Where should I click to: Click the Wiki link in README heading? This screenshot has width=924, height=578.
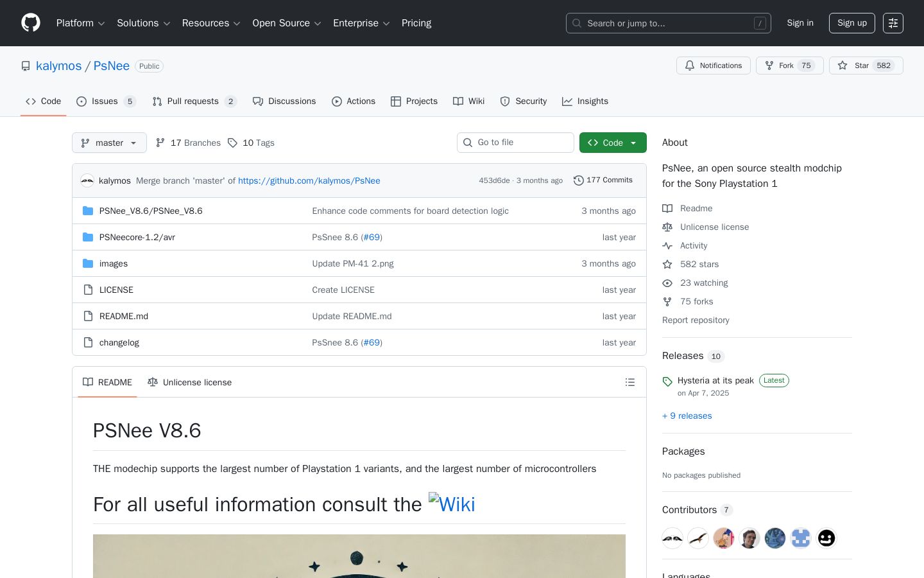pyautogui.click(x=452, y=504)
